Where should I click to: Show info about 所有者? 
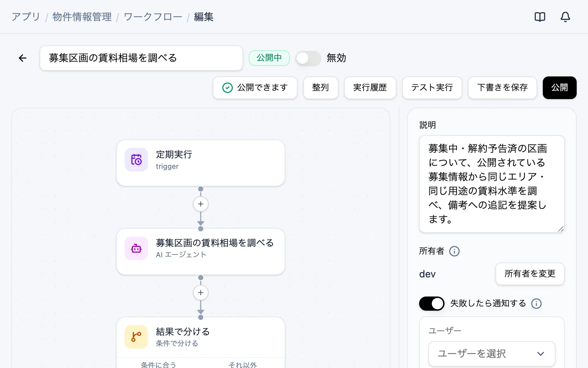point(454,251)
